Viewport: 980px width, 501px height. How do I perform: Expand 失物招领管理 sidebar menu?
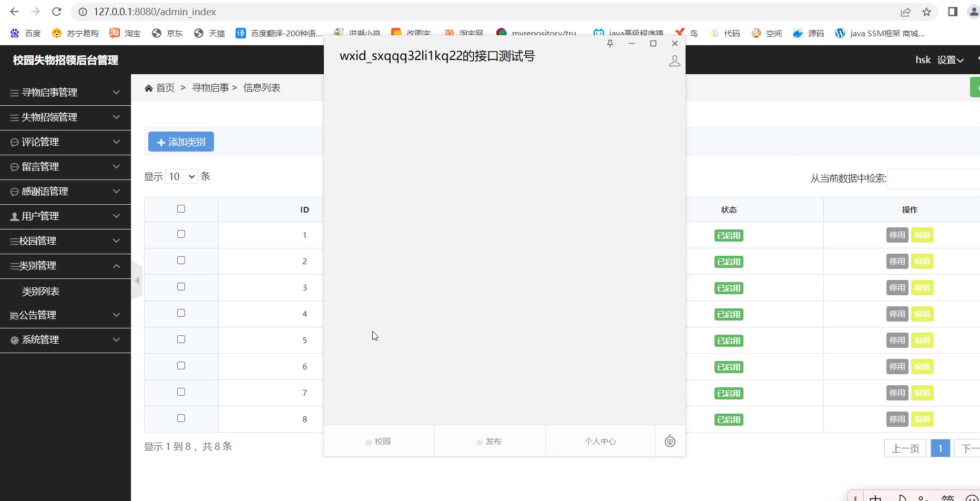(x=65, y=117)
